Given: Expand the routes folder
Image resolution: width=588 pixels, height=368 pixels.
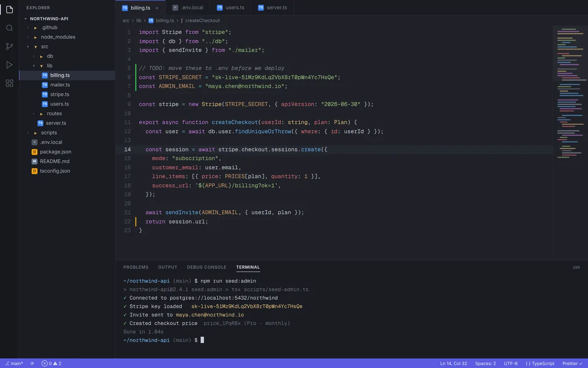Looking at the screenshot, I should click(67, 113).
